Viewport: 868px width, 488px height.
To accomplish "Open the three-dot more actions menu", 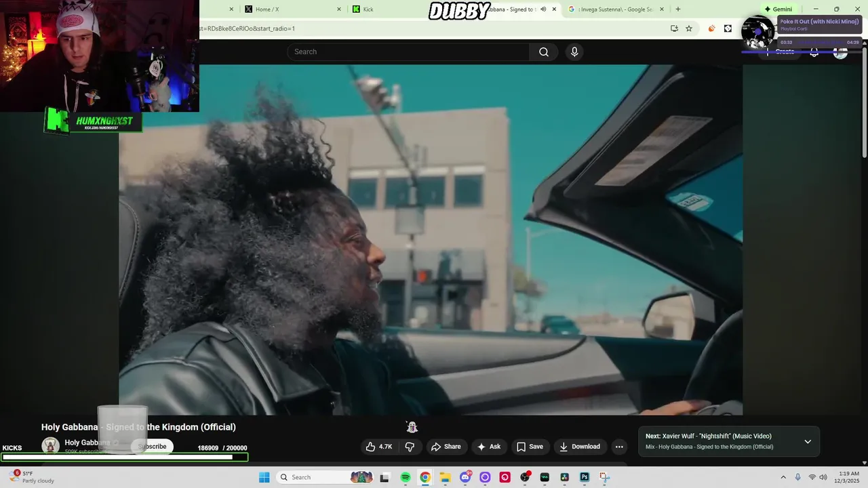I will (619, 447).
